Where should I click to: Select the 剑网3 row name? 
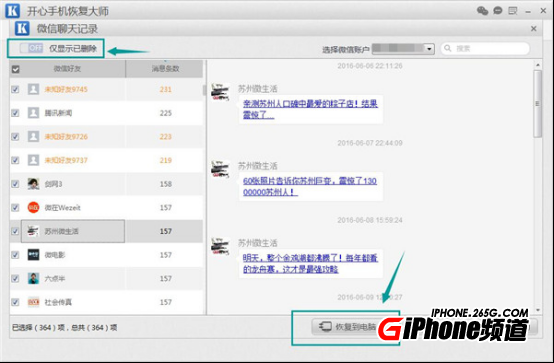pyautogui.click(x=53, y=184)
